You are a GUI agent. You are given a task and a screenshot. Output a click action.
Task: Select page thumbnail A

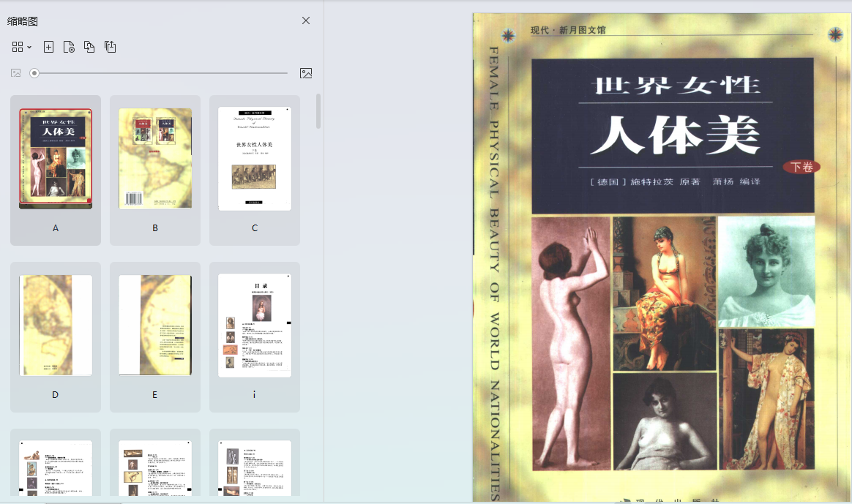[56, 159]
